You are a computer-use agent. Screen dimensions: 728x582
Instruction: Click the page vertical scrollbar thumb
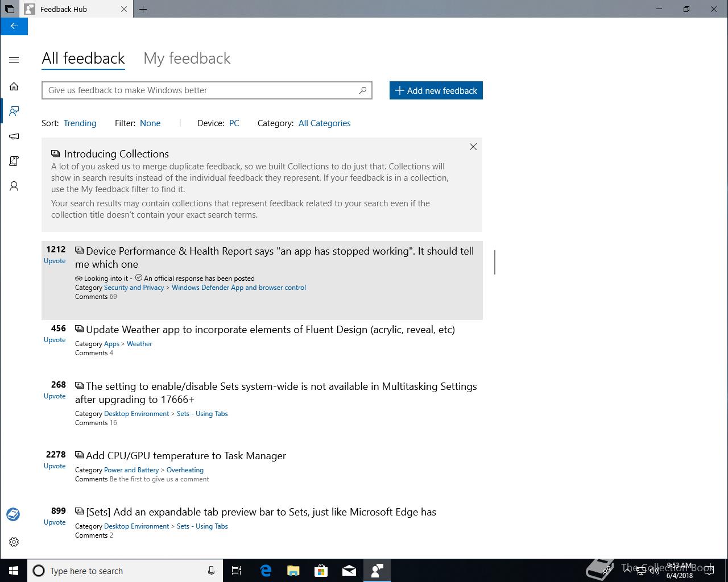tap(495, 262)
